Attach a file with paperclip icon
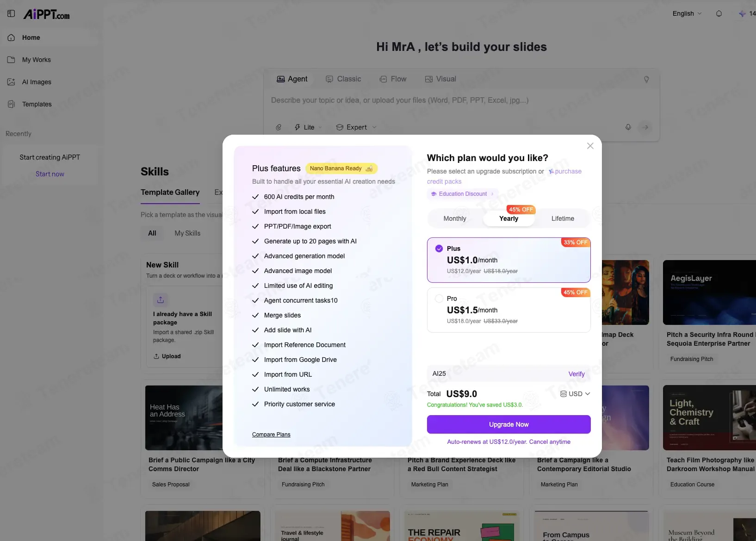 279,127
